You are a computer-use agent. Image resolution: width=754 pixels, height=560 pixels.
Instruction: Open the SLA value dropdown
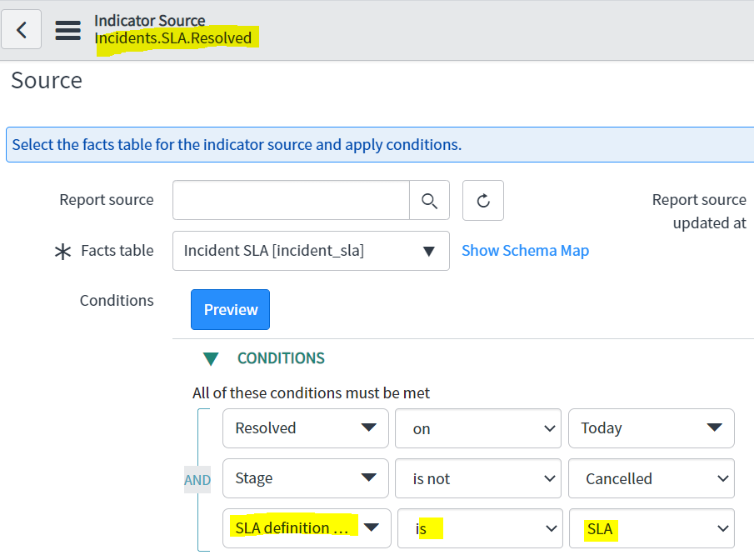click(652, 528)
